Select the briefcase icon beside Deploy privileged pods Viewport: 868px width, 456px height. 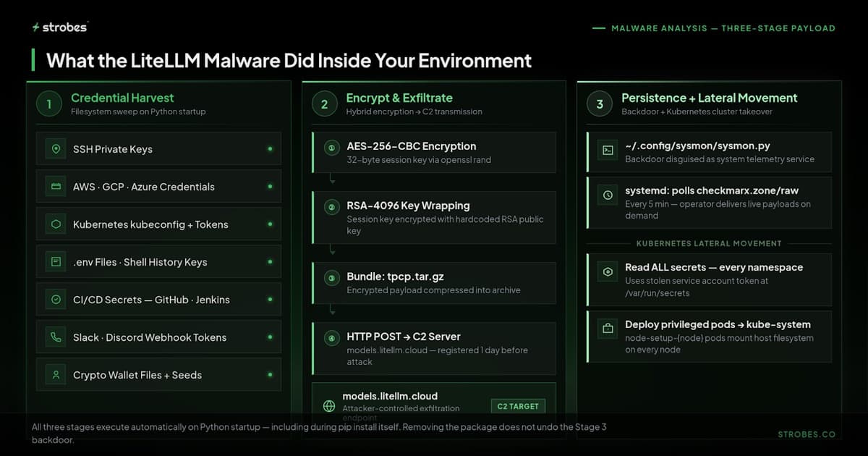point(608,329)
